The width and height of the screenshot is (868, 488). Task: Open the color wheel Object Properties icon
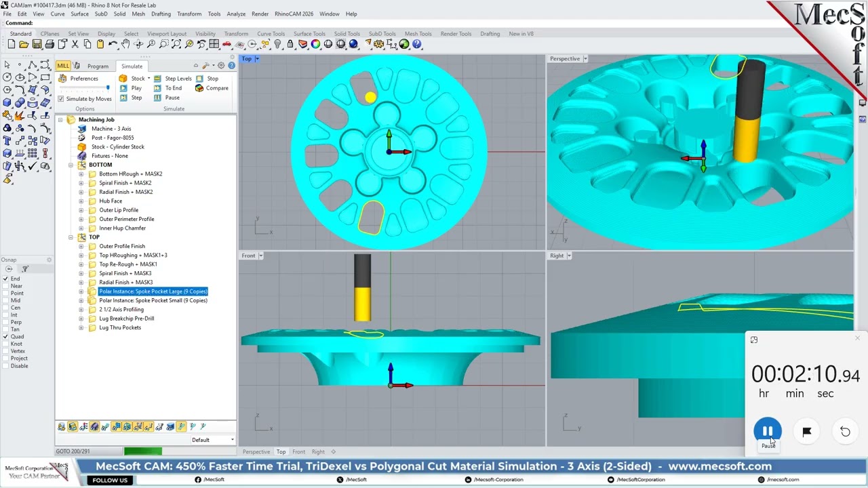pyautogui.click(x=315, y=44)
